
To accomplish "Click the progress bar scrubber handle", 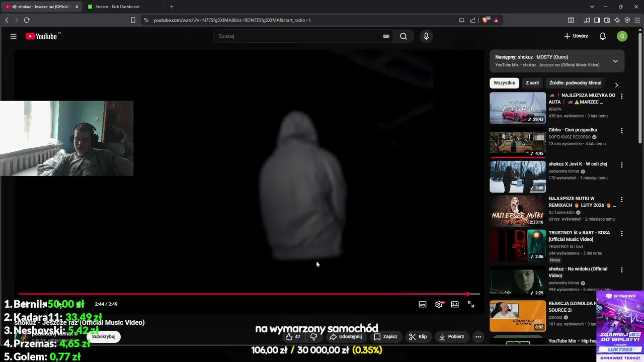I will [x=467, y=294].
